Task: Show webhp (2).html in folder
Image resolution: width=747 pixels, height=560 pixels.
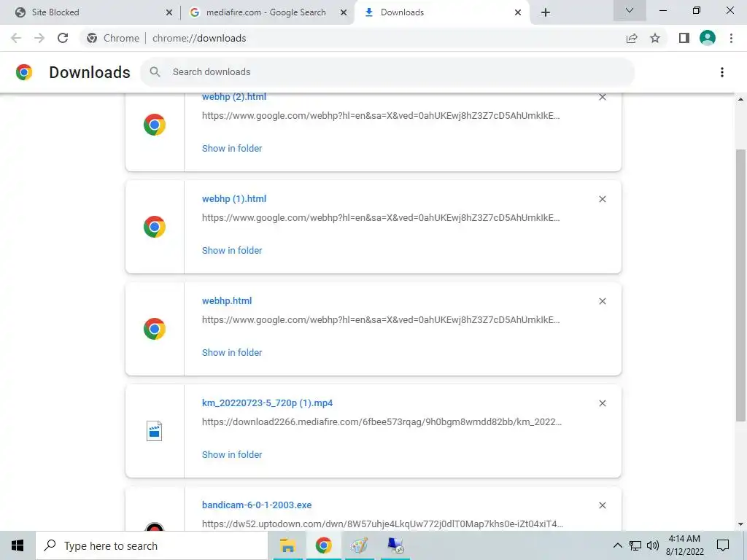Action: coord(232,148)
